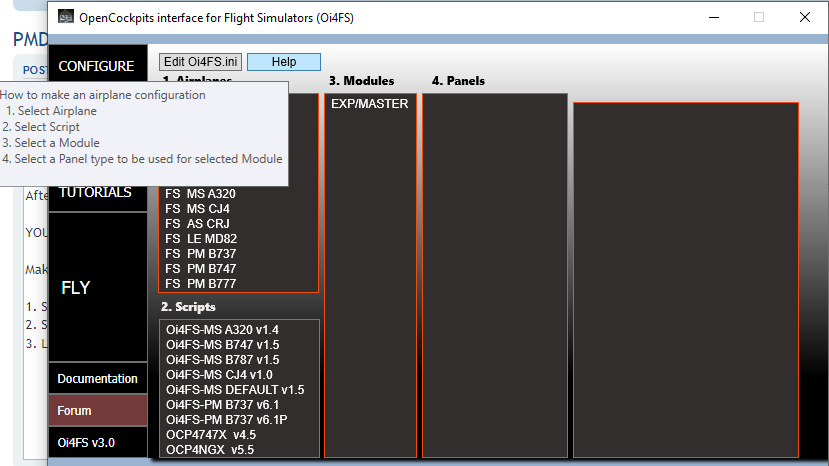Click the 2. Scripts heading

tap(188, 307)
